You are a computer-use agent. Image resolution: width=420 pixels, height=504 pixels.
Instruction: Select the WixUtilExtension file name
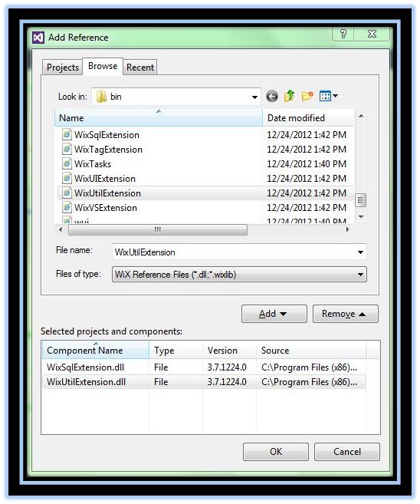click(x=107, y=193)
